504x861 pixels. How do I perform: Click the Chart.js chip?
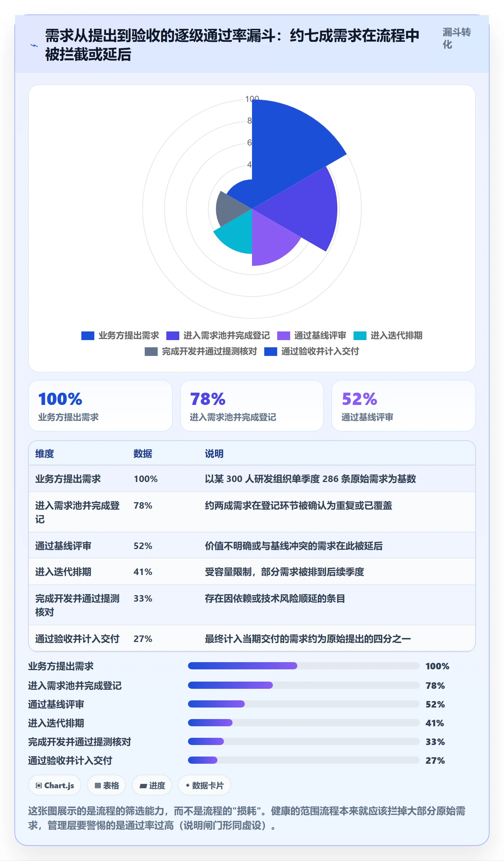coord(55,785)
